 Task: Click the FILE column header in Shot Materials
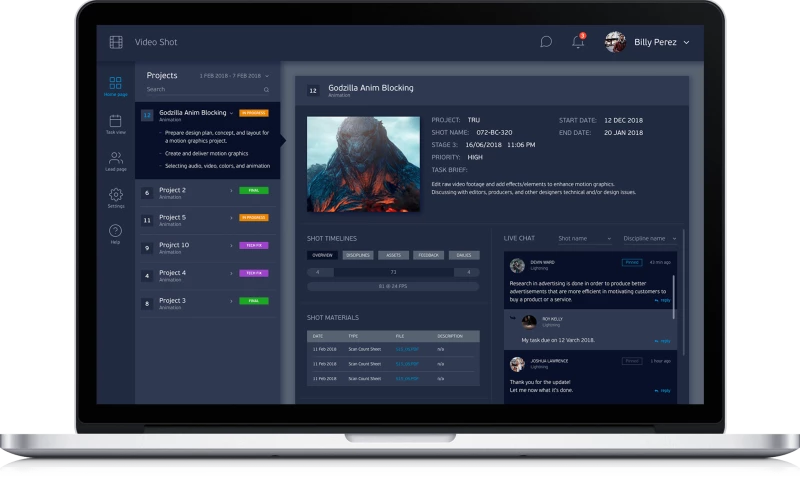pos(400,337)
